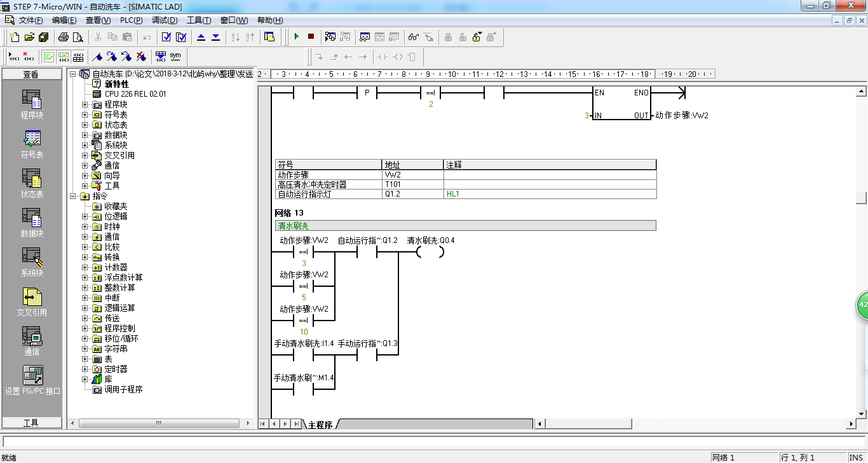
Task: Click the Stop (red square) toolbar icon
Action: point(311,37)
